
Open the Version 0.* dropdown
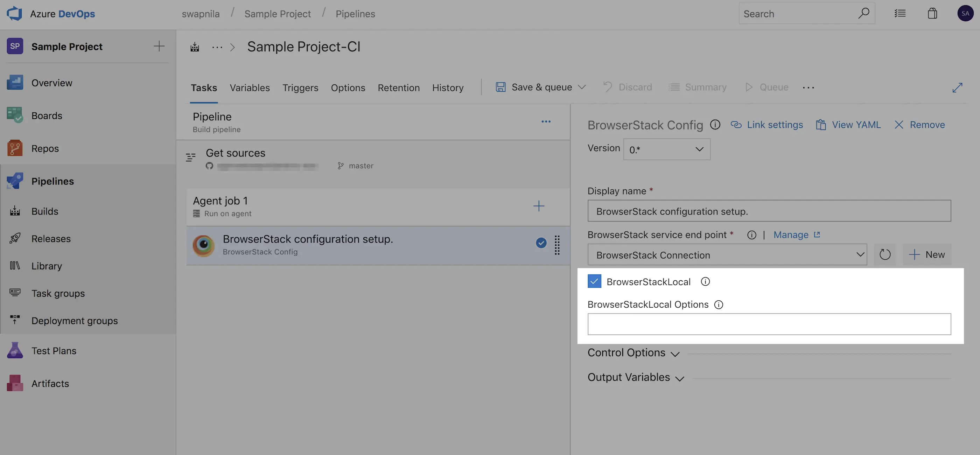tap(666, 149)
